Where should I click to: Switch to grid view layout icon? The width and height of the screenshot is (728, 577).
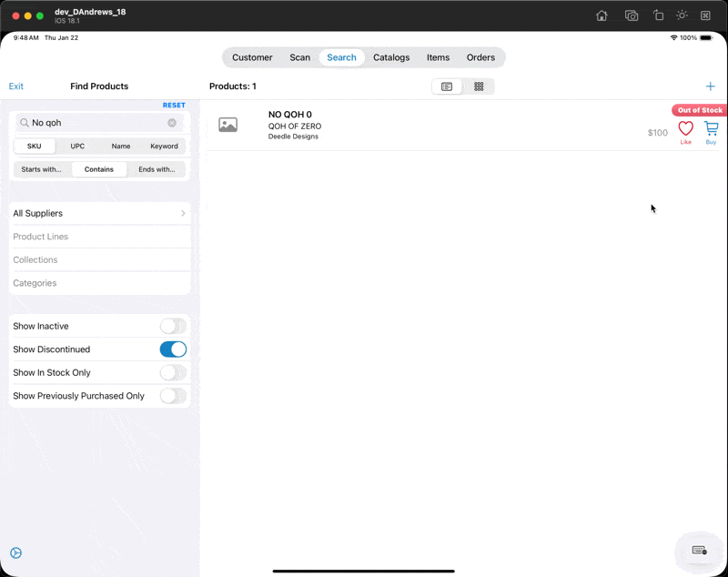[x=479, y=86]
